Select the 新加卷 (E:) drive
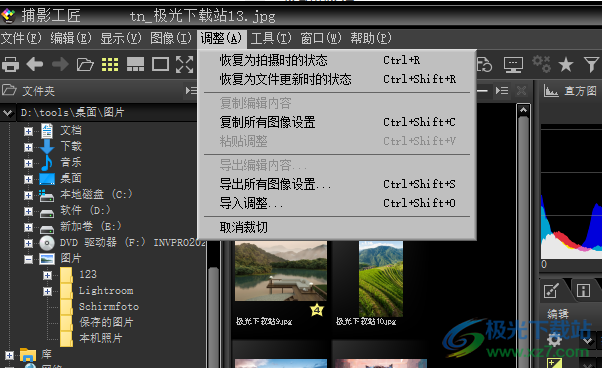This screenshot has height=368, width=602. (91, 226)
